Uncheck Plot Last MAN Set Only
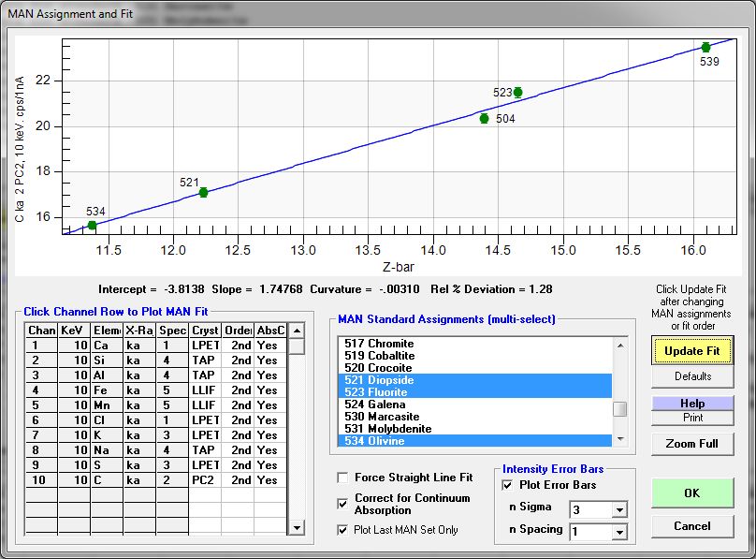Viewport: 756px width, 559px height. 342,530
